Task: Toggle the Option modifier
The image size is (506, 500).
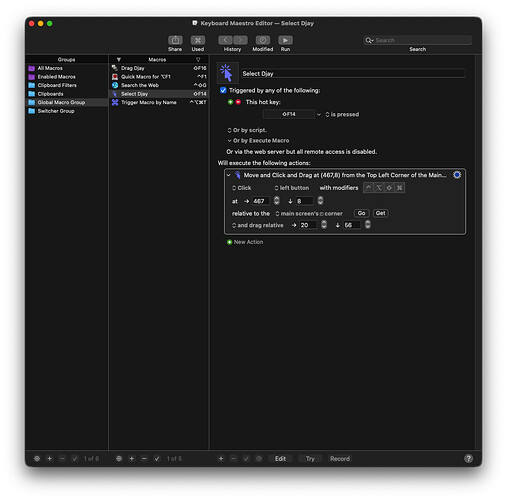Action: tap(379, 188)
